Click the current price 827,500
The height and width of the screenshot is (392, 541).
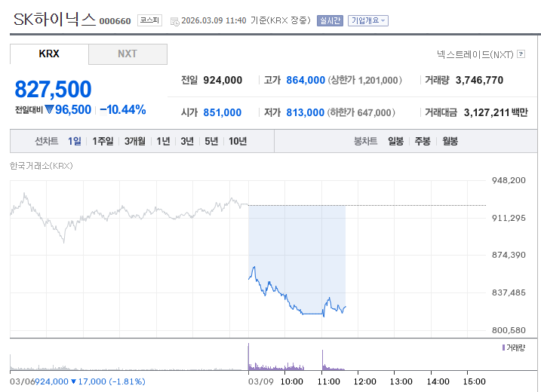[x=53, y=89]
